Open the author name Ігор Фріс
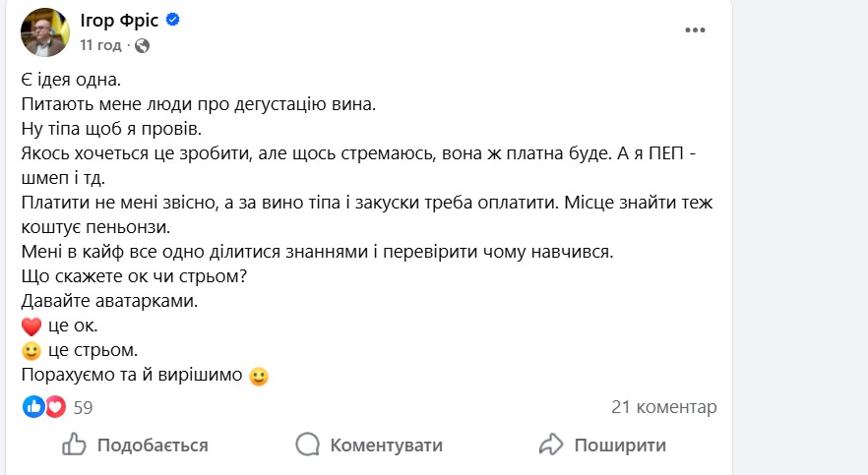868x475 pixels. 120,21
